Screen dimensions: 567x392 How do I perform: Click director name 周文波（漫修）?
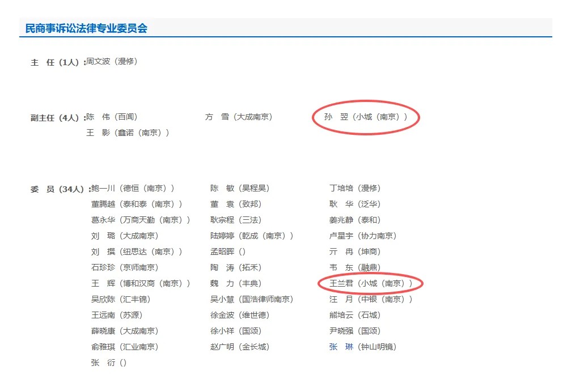[112, 62]
